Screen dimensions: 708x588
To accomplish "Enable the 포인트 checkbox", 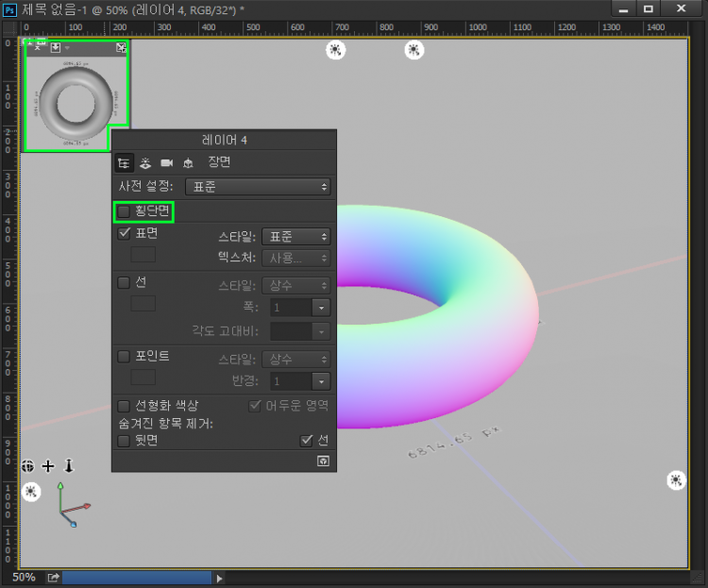I will [x=124, y=356].
